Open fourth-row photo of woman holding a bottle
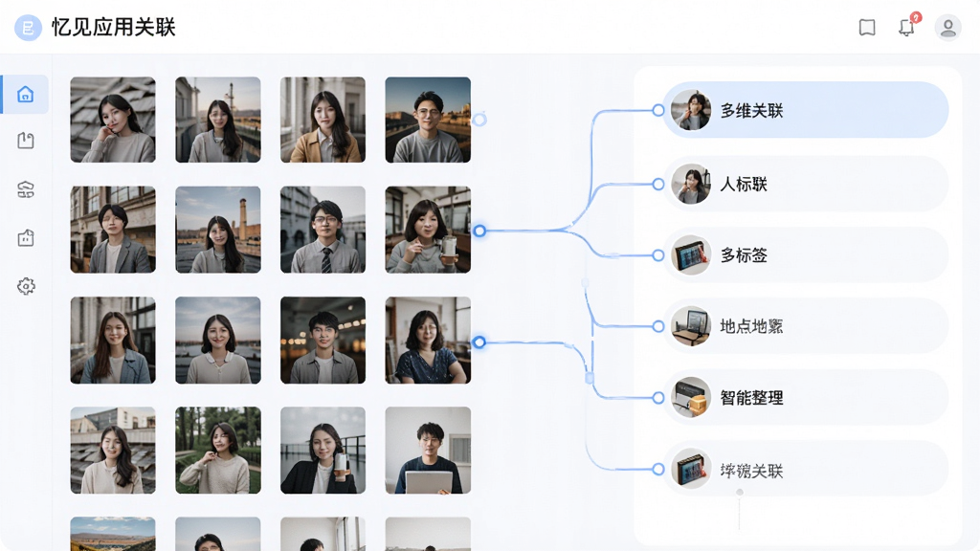Viewport: 980px width, 551px height. pyautogui.click(x=323, y=451)
